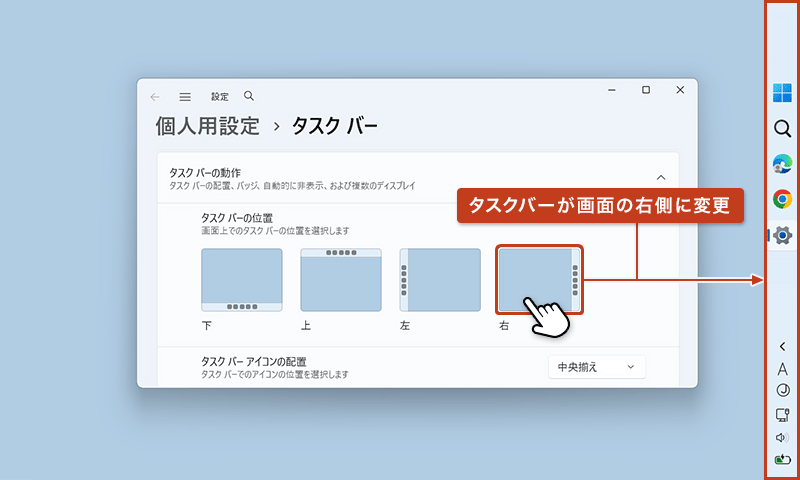Click the Settings gear icon in the taskbar

point(782,236)
